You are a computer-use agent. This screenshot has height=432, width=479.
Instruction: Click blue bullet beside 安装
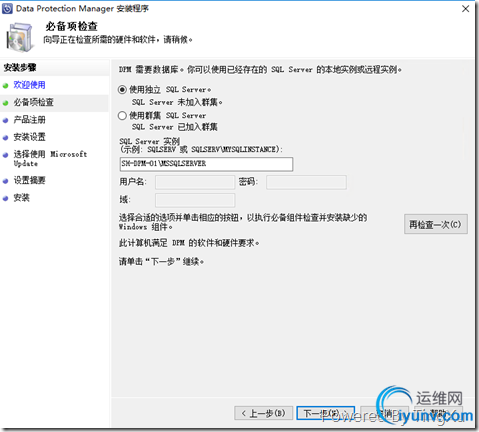tap(5, 199)
